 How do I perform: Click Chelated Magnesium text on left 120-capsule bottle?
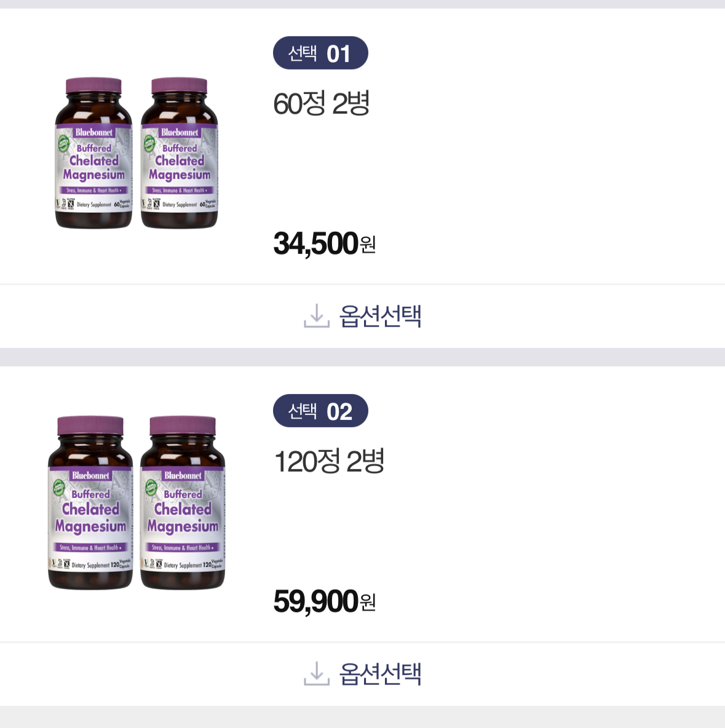(x=90, y=518)
